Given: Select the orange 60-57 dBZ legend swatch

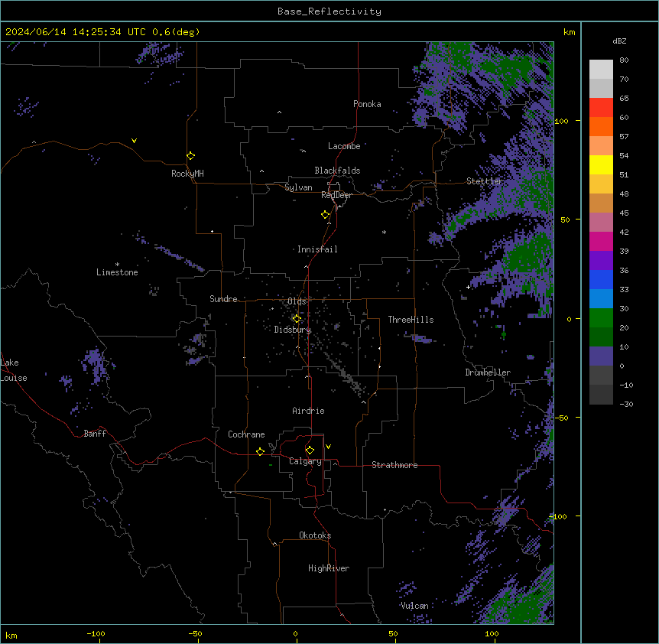Looking at the screenshot, I should click(601, 126).
